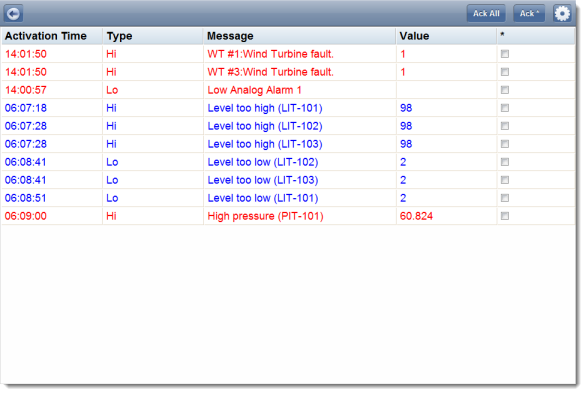
Task: Select checkbox for Level too high (LIT-101)
Action: click(x=505, y=108)
